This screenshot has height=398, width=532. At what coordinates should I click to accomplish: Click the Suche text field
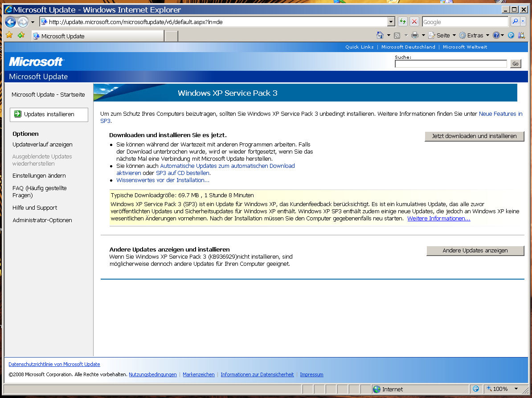click(x=450, y=64)
